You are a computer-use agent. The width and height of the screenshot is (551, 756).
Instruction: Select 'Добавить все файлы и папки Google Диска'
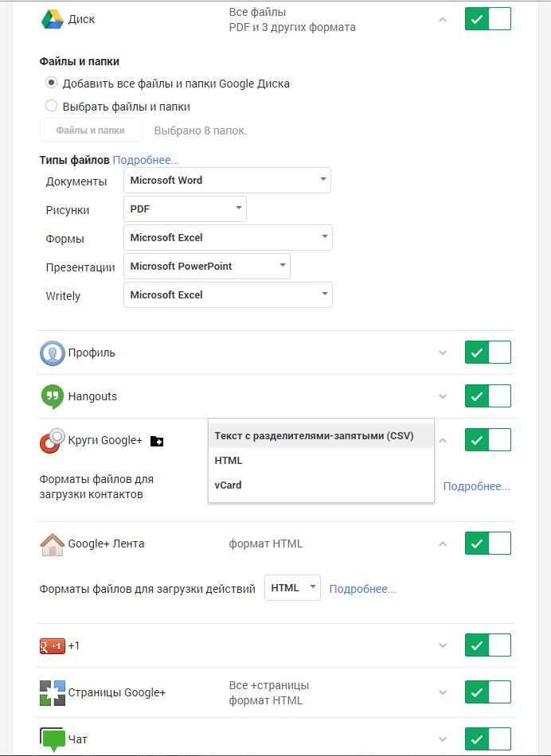click(51, 83)
